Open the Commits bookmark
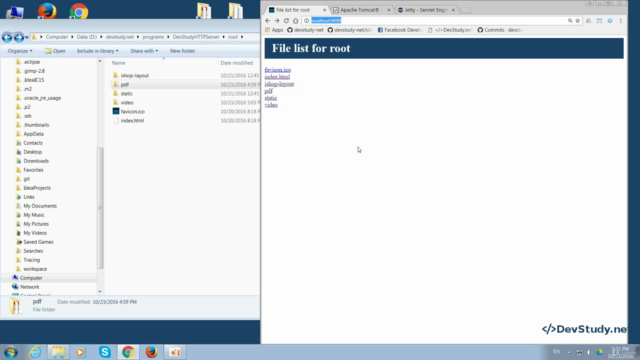This screenshot has width=640, height=360. (500, 30)
